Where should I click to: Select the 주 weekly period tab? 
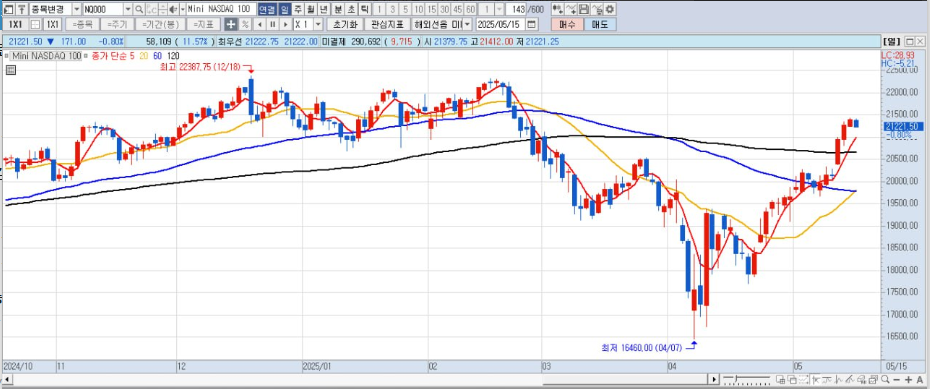[298, 9]
